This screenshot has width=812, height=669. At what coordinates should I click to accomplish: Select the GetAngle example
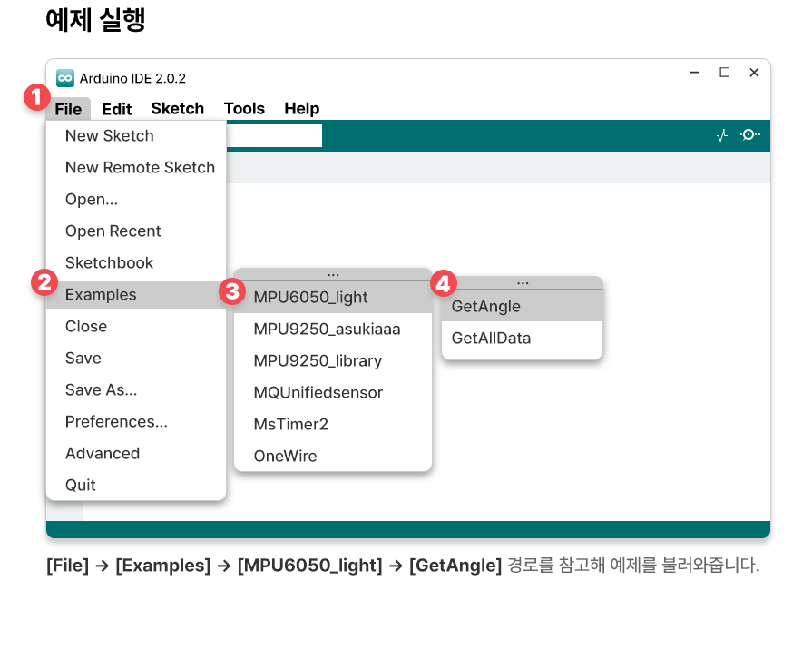tap(485, 307)
